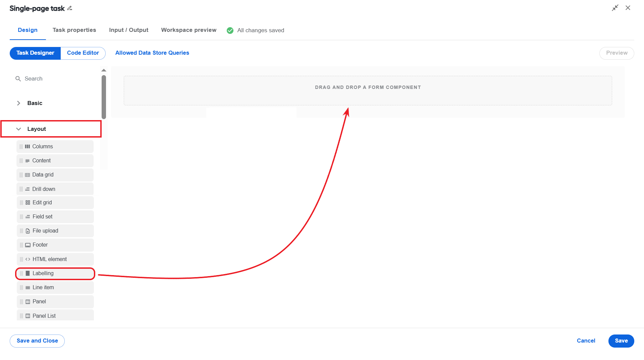Click the green All changes saved checkmark
The image size is (644, 360).
(x=230, y=31)
